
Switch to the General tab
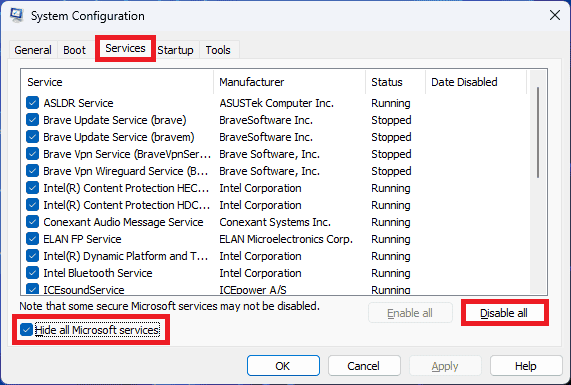pyautogui.click(x=33, y=50)
